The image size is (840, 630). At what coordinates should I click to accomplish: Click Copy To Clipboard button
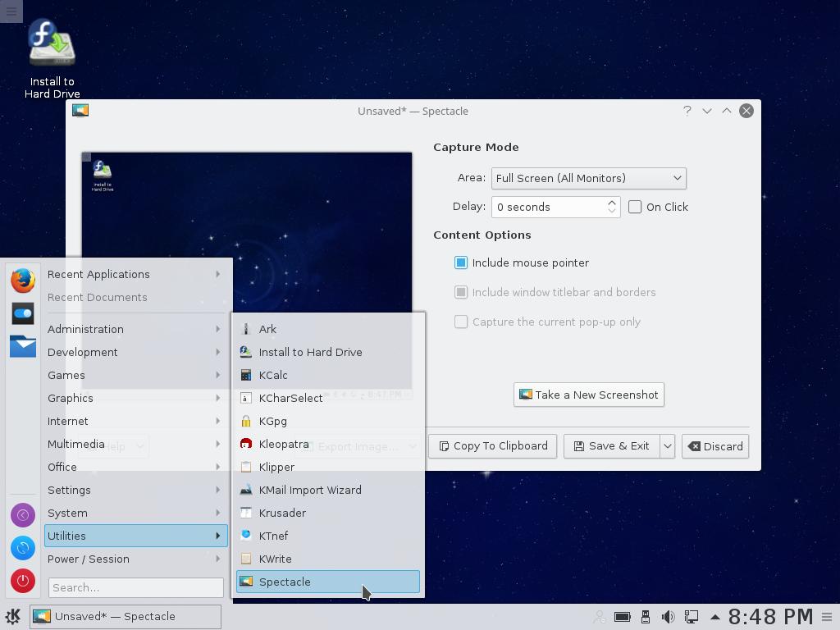point(492,446)
